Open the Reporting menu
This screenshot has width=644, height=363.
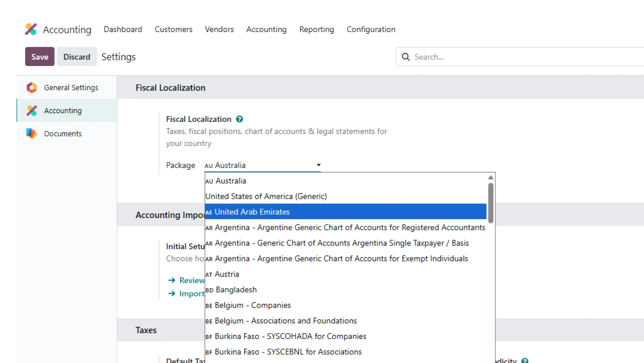[316, 29]
